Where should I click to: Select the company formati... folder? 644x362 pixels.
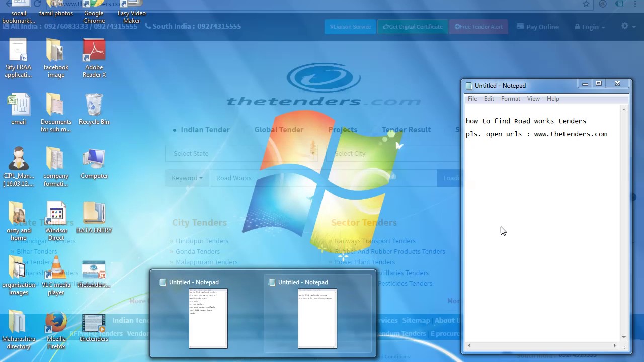tap(56, 167)
